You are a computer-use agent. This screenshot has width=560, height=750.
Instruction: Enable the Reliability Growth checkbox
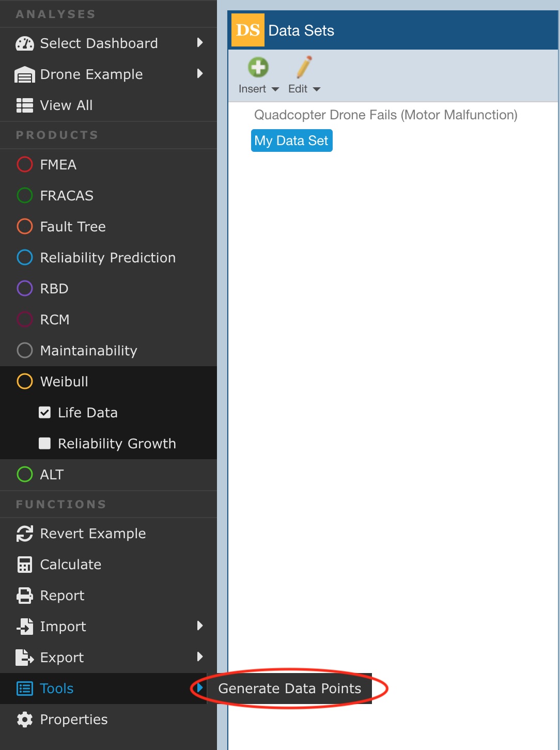click(45, 444)
